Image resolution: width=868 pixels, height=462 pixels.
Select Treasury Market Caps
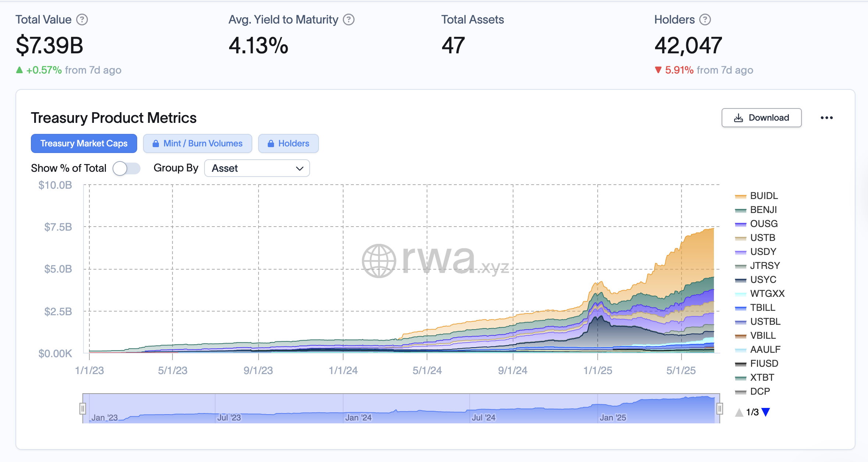coord(84,143)
